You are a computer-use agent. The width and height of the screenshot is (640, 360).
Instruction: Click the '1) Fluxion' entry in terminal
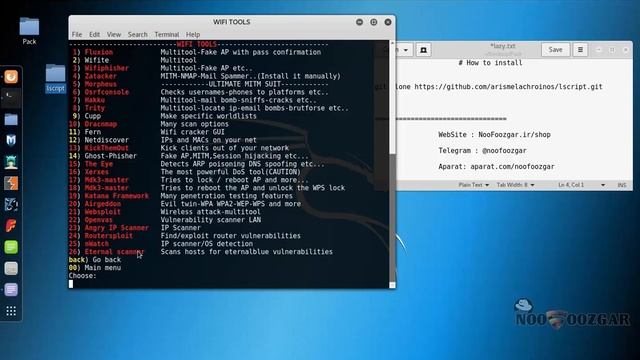coord(93,52)
